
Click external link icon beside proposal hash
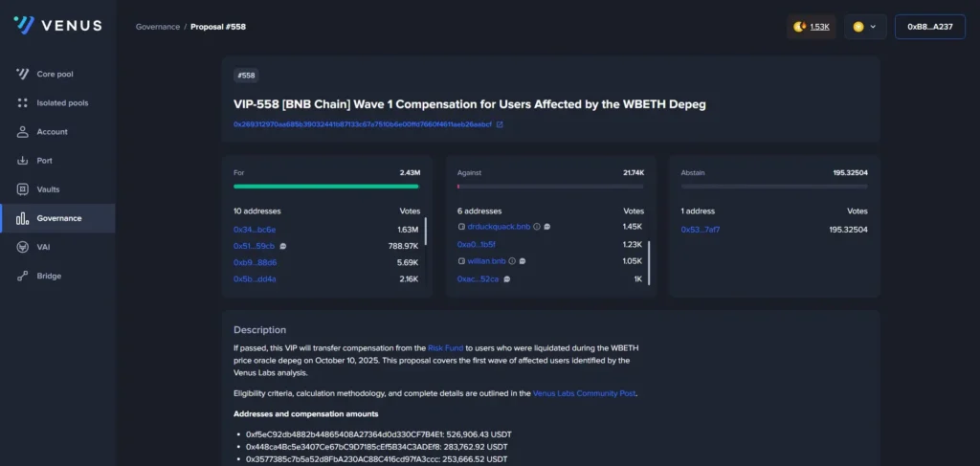pyautogui.click(x=500, y=124)
